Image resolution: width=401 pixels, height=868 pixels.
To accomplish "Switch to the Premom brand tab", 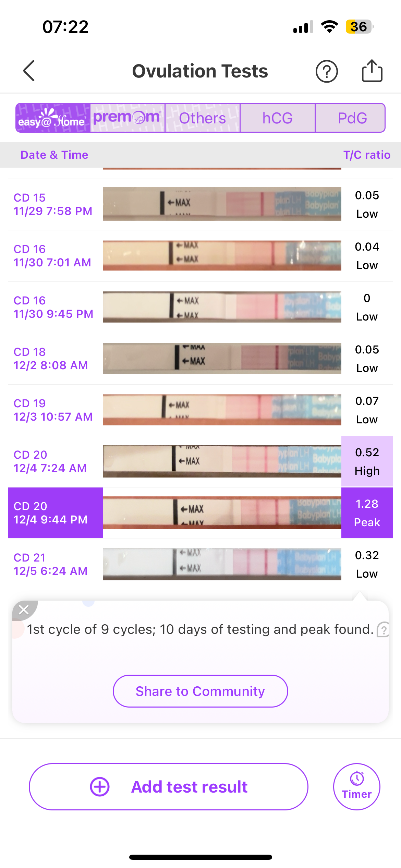I will (x=127, y=118).
